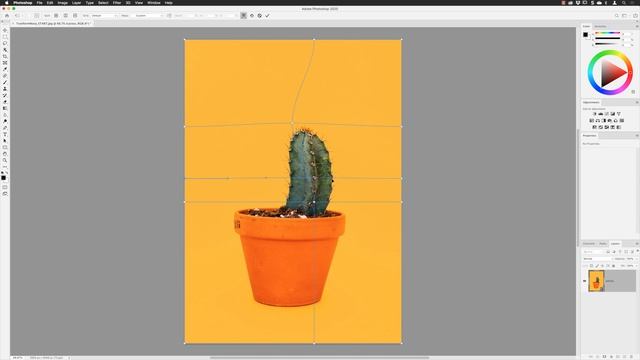640x360 pixels.
Task: Select the Quick Selection tool
Action: point(5,50)
